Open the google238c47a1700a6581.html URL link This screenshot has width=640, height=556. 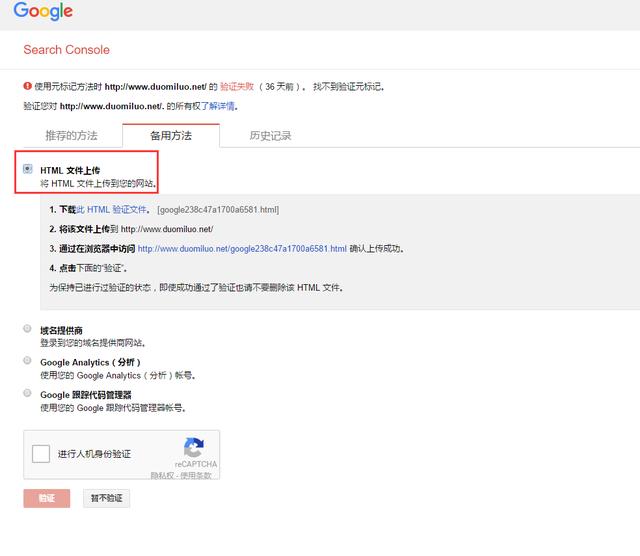[x=242, y=249]
